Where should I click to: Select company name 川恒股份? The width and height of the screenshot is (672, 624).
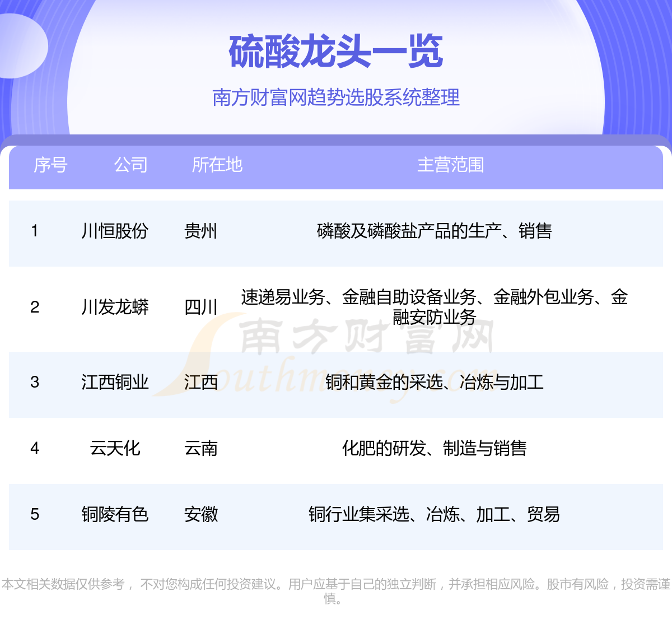pos(115,231)
